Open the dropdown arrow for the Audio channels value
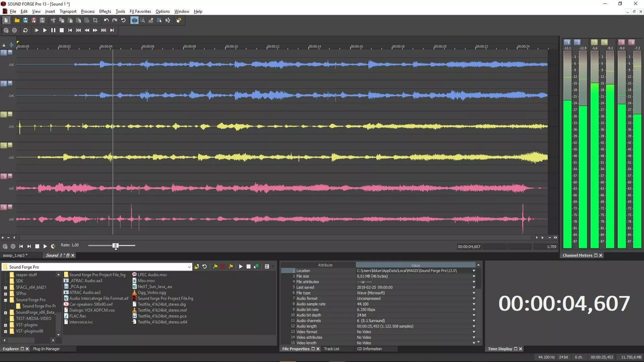The image size is (644, 362). pyautogui.click(x=474, y=321)
